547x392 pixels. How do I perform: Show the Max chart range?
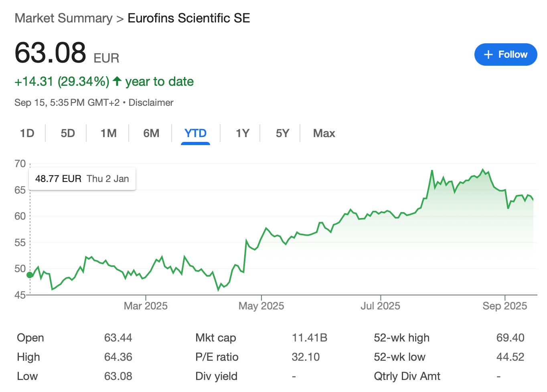(324, 133)
